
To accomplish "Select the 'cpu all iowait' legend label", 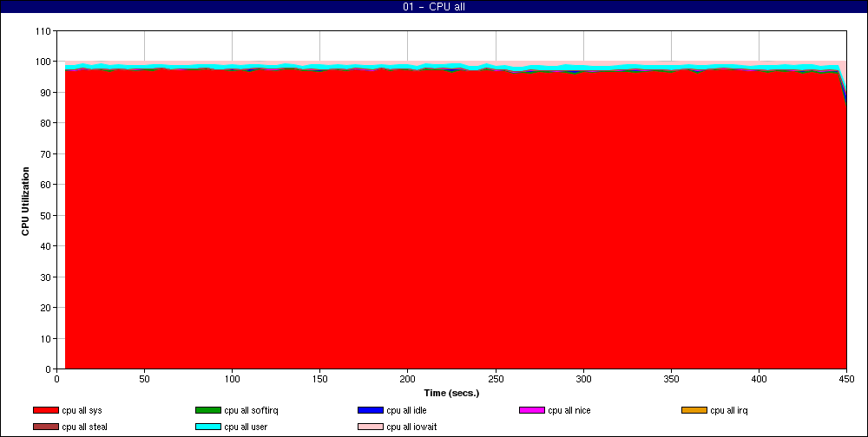I will (411, 427).
